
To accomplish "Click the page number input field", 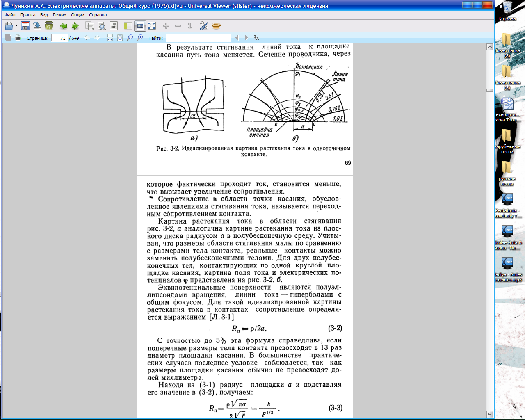I will coord(59,38).
